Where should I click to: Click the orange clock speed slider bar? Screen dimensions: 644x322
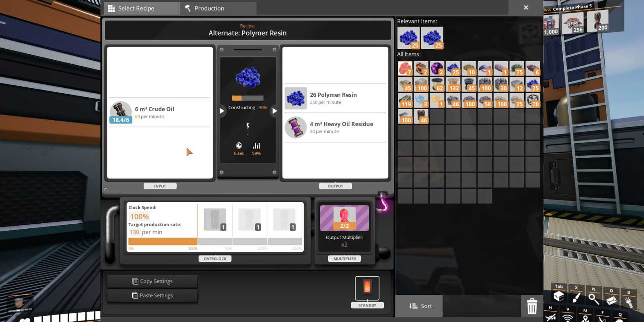click(x=163, y=242)
